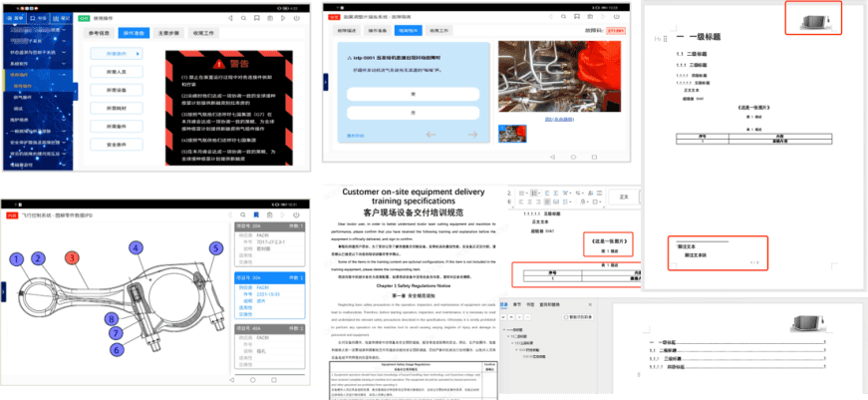Close document navigation pane with X
The image size is (868, 400).
pyautogui.click(x=590, y=304)
